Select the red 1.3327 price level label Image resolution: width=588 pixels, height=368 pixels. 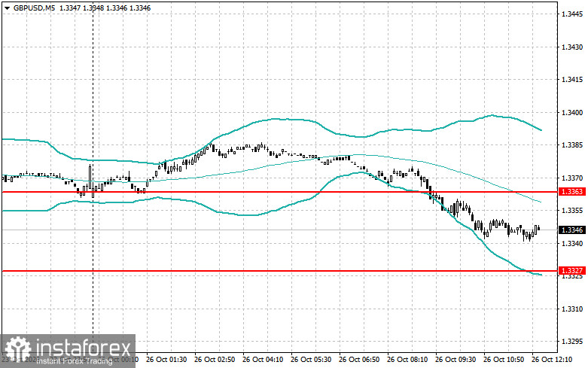tap(572, 271)
